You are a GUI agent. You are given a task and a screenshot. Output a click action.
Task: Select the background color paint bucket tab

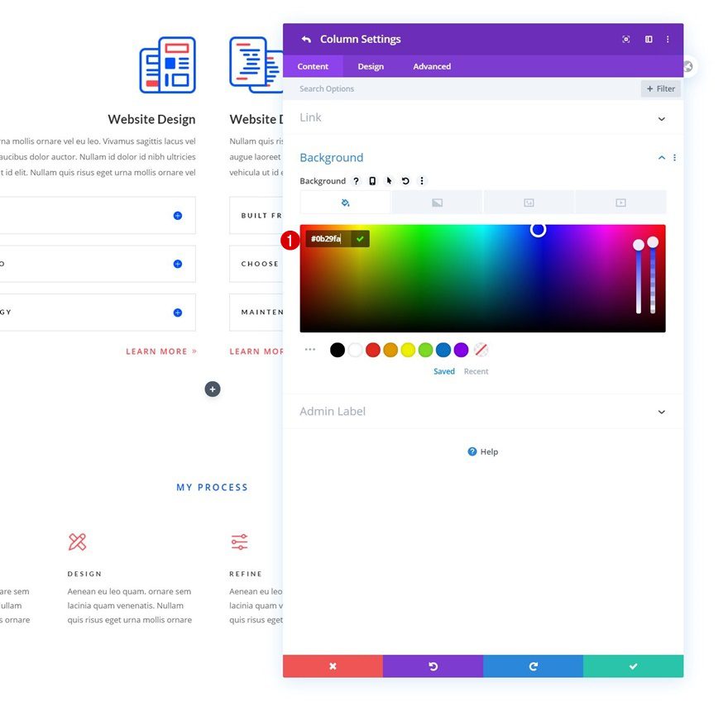click(345, 203)
